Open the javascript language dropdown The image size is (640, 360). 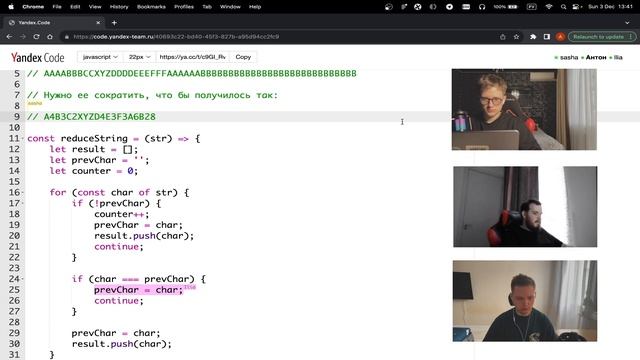[100, 57]
